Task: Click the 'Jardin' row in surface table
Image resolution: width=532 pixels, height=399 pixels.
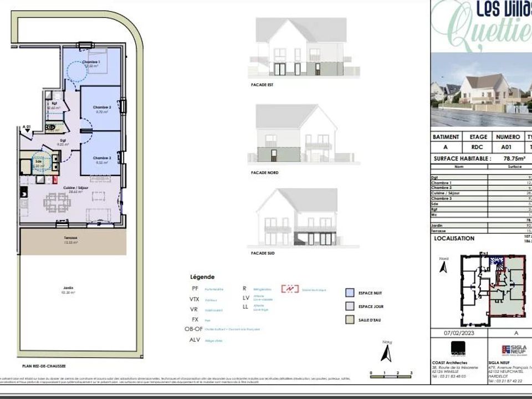Action: coord(482,226)
